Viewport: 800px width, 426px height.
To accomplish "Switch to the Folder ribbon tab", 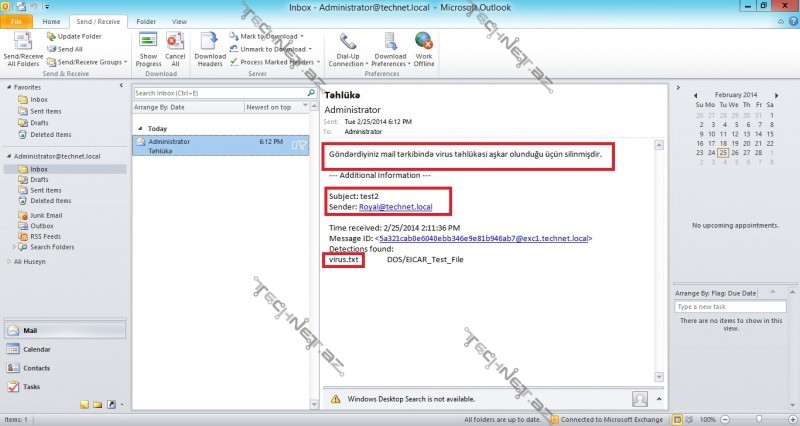I will [146, 21].
